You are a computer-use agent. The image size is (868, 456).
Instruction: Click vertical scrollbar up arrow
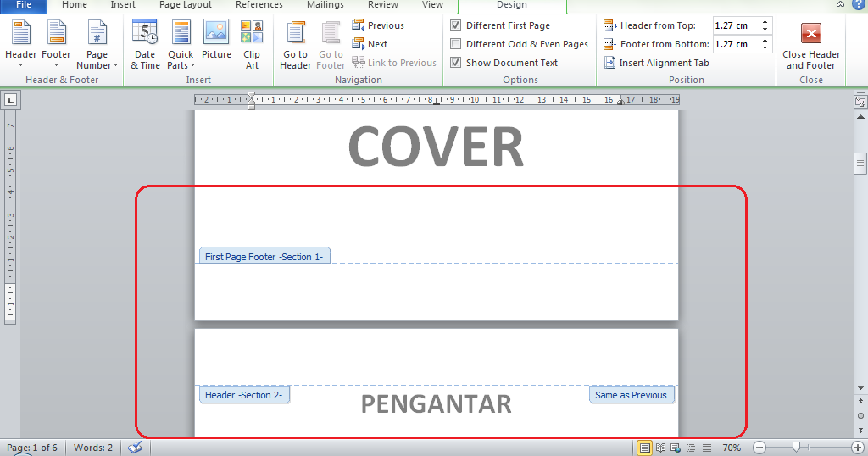tap(860, 117)
